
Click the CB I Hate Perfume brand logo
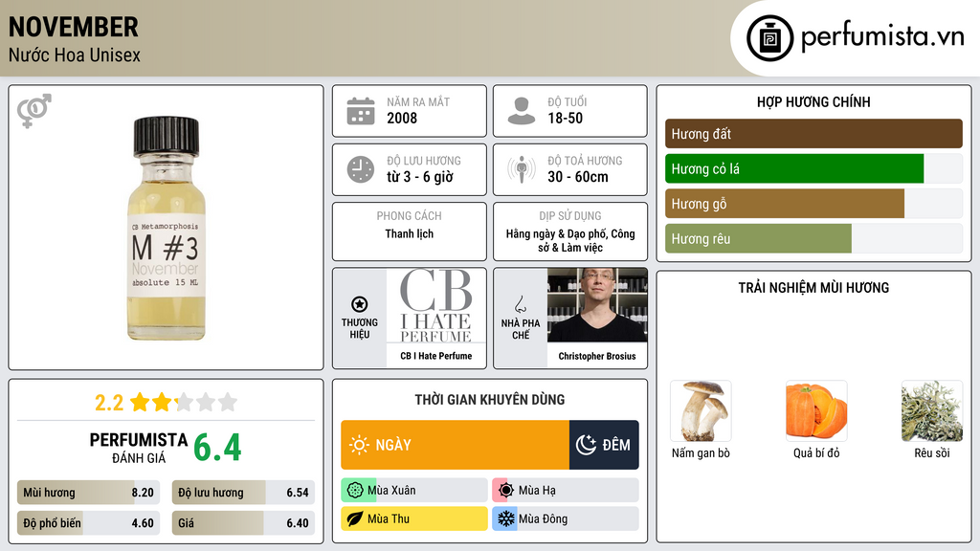pyautogui.click(x=436, y=305)
